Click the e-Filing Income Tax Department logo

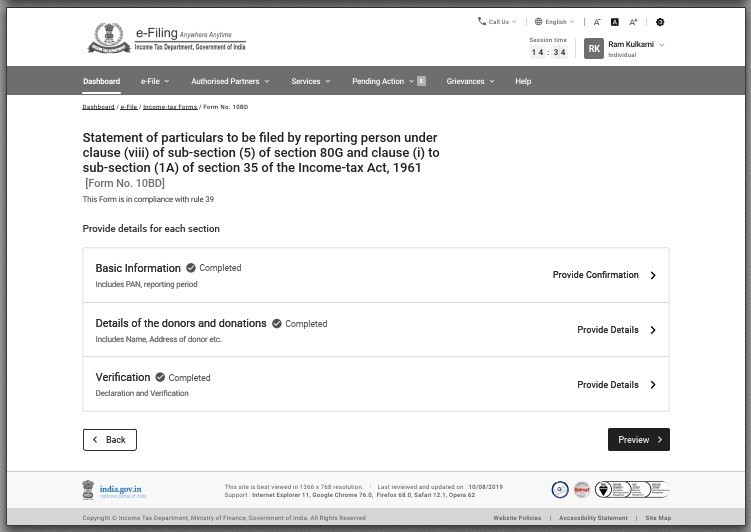click(x=166, y=40)
